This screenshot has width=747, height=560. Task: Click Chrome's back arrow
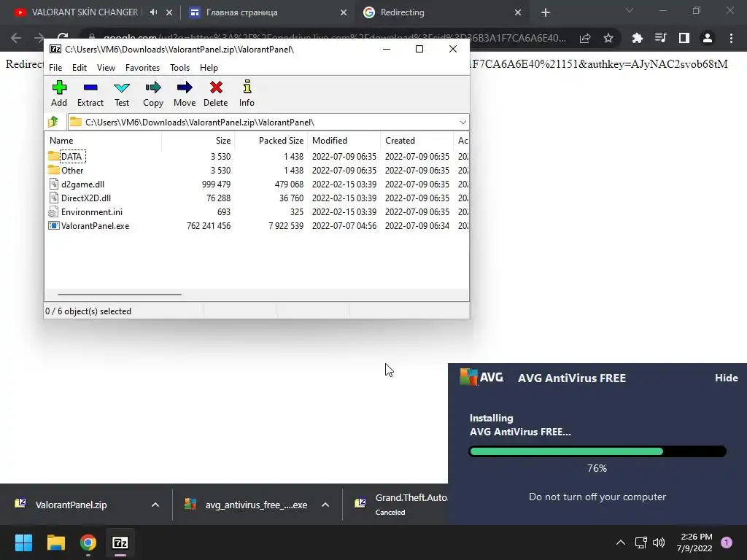16,38
